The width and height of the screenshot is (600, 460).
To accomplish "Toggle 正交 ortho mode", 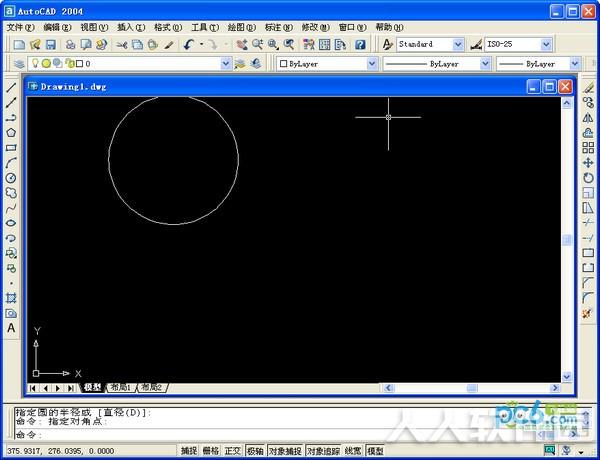I will [233, 451].
